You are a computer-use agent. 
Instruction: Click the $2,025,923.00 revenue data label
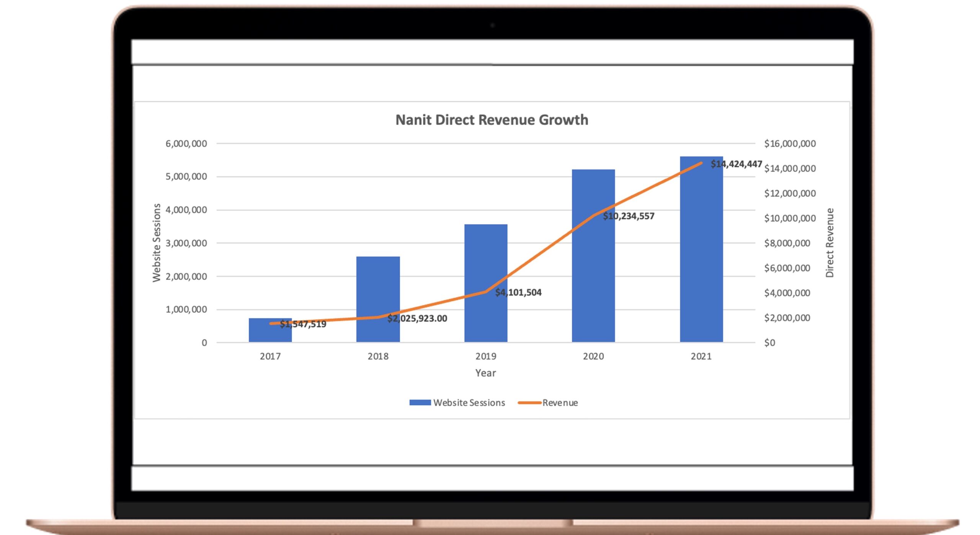click(417, 318)
